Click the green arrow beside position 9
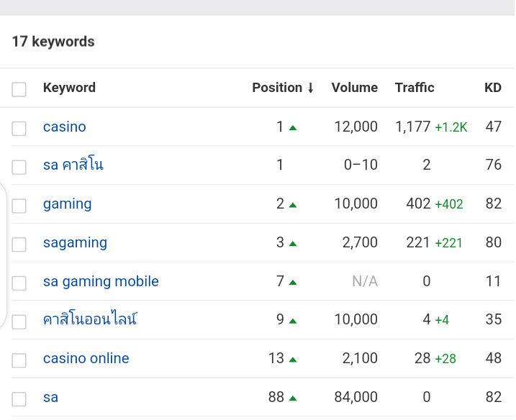 [x=293, y=321]
